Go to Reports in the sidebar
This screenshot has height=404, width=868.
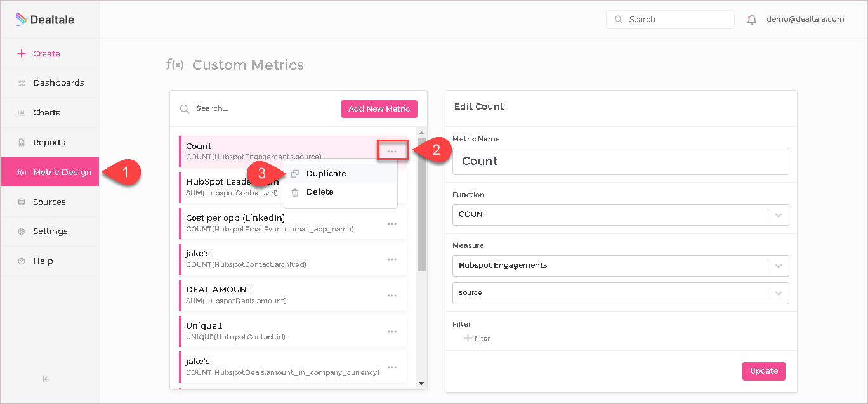pyautogui.click(x=49, y=143)
